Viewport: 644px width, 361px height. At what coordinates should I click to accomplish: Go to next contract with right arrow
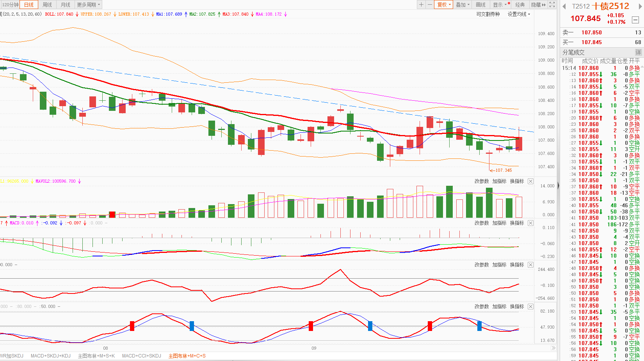(x=640, y=6)
